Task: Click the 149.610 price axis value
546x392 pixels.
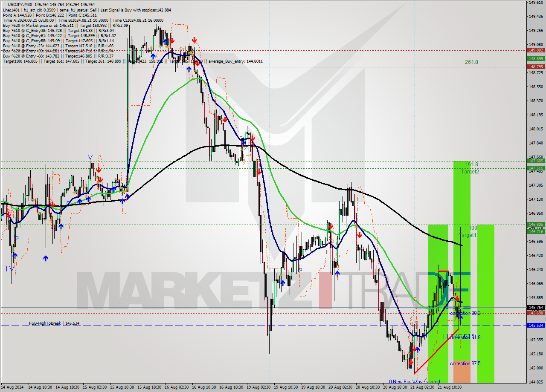Action: (x=535, y=2)
